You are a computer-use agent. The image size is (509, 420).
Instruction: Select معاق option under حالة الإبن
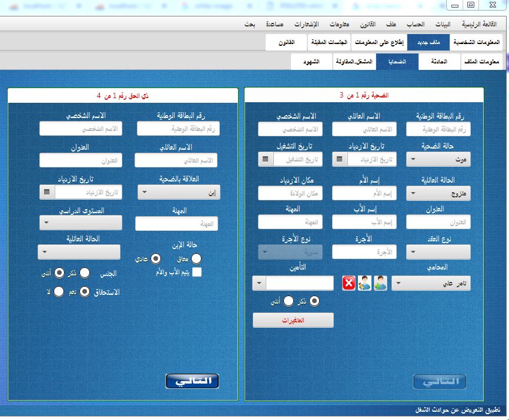point(196,258)
